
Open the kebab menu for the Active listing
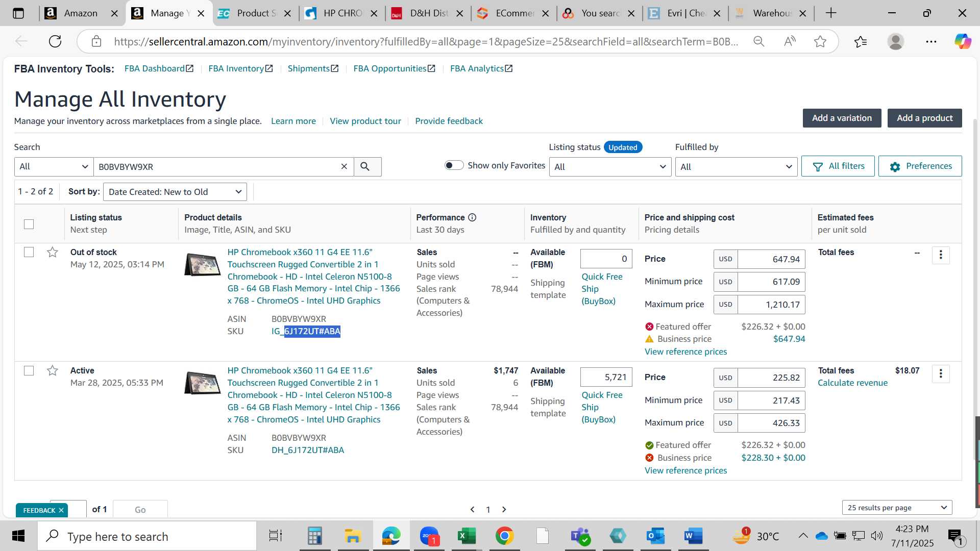[941, 373]
